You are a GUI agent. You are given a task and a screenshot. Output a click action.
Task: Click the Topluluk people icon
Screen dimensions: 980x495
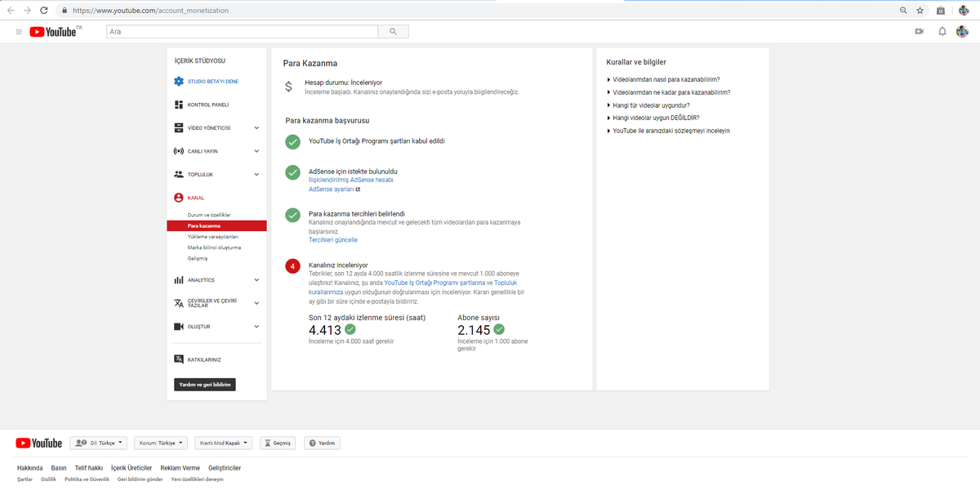pos(179,174)
